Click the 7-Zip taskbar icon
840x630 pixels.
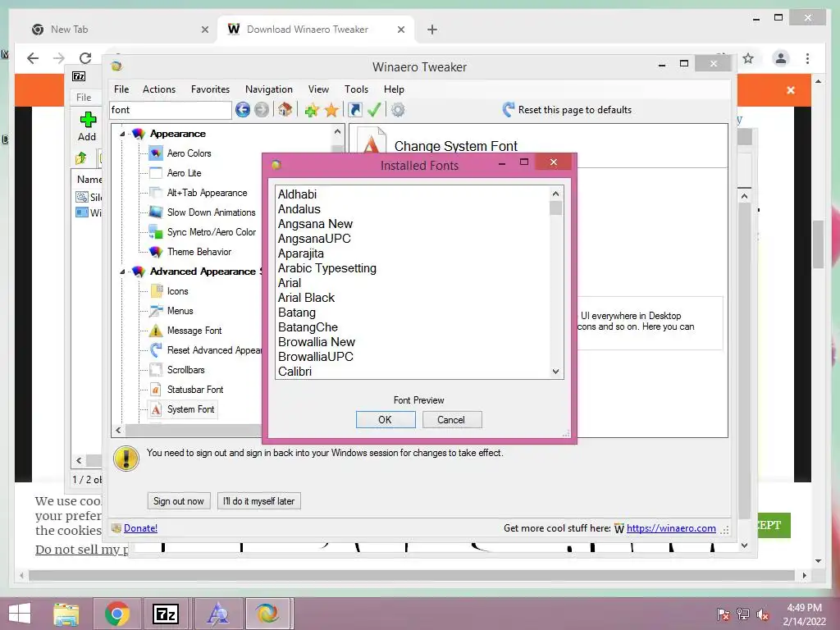coord(165,614)
